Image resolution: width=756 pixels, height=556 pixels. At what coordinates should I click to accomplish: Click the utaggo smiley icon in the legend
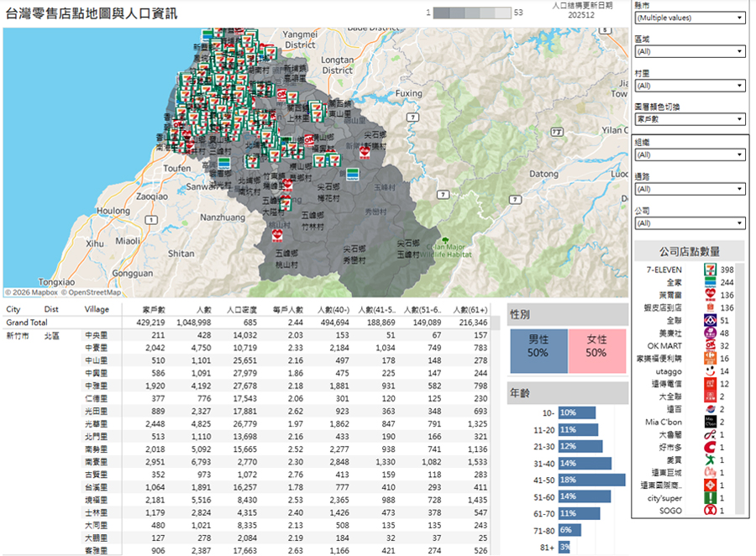(x=710, y=370)
